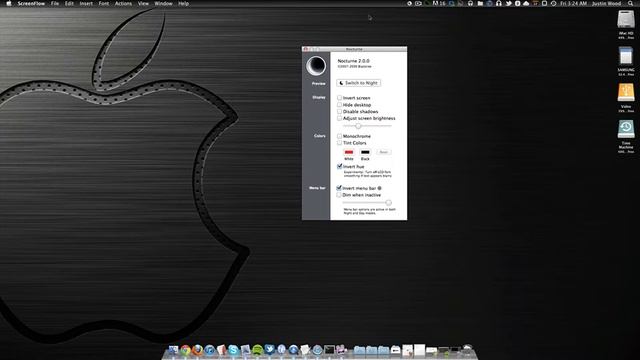
Task: Open Terminal from the Dock
Action: click(329, 349)
